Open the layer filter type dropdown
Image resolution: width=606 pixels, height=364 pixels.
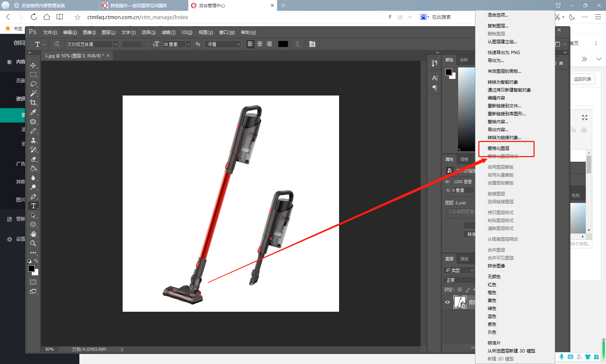click(x=459, y=270)
